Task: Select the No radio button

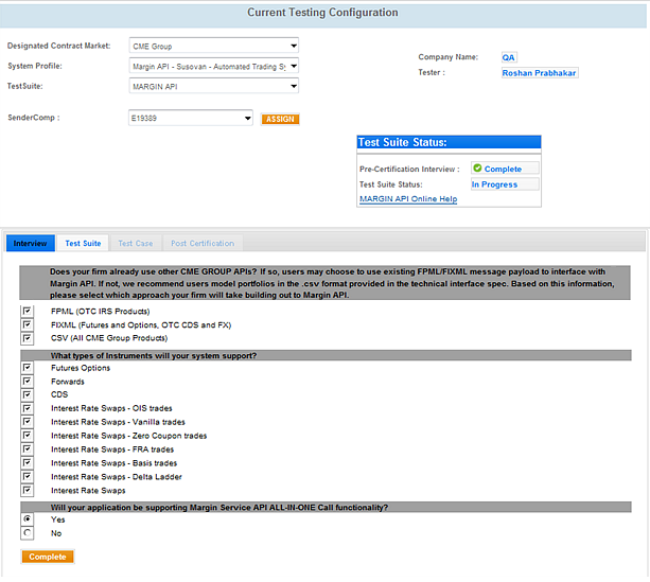Action: 26,533
